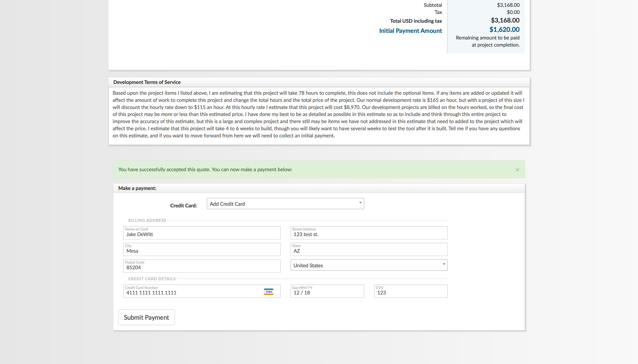Screen dimensions: 638x364
Task: Click the Postal Code field
Action: tap(202, 267)
